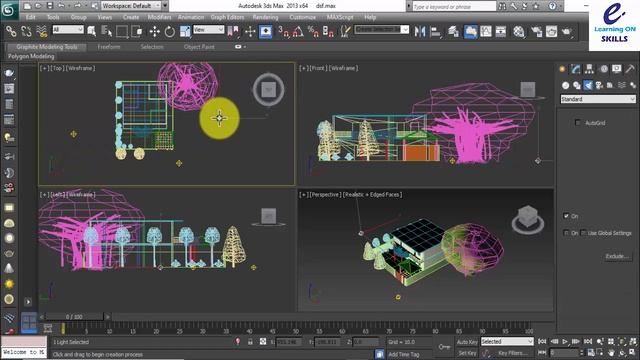Image resolution: width=640 pixels, height=360 pixels.
Task: Open the Named Selection Sets dropdown
Action: (x=382, y=29)
